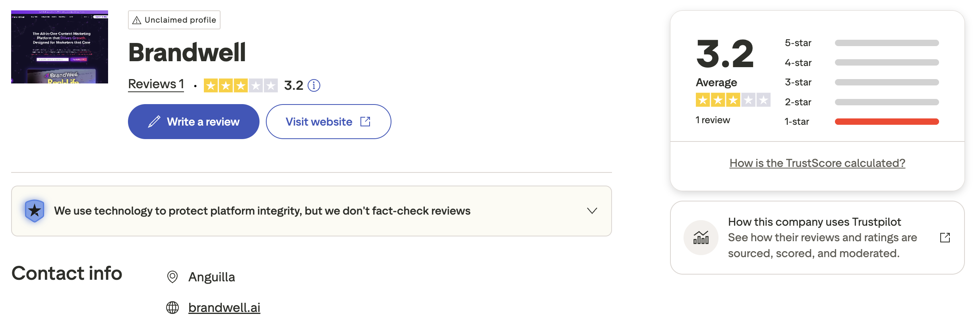
Task: Click the shield star integrity icon
Action: click(x=35, y=211)
